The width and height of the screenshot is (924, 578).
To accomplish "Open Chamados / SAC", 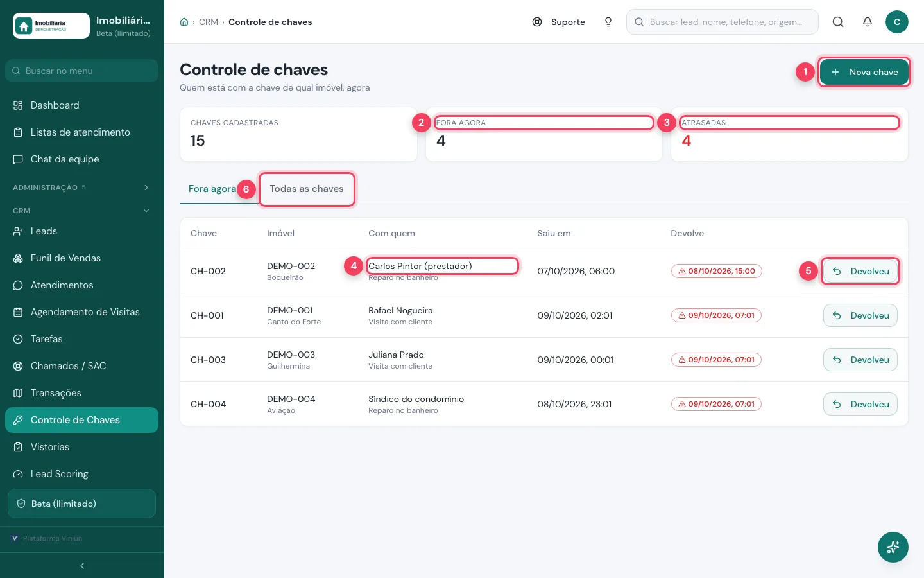I will pyautogui.click(x=81, y=366).
